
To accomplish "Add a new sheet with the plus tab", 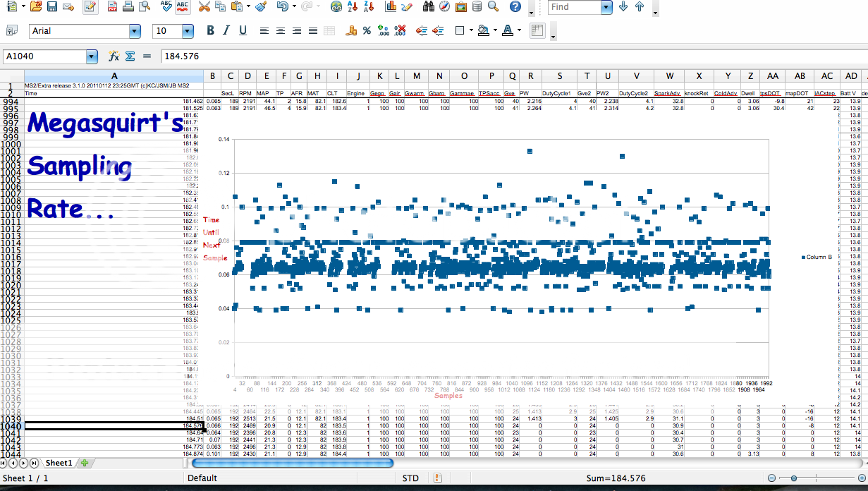I will [85, 463].
